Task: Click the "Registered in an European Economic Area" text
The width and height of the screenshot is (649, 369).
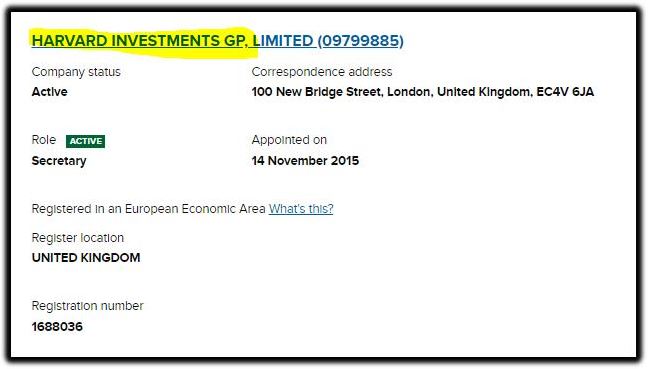Action: [x=148, y=208]
